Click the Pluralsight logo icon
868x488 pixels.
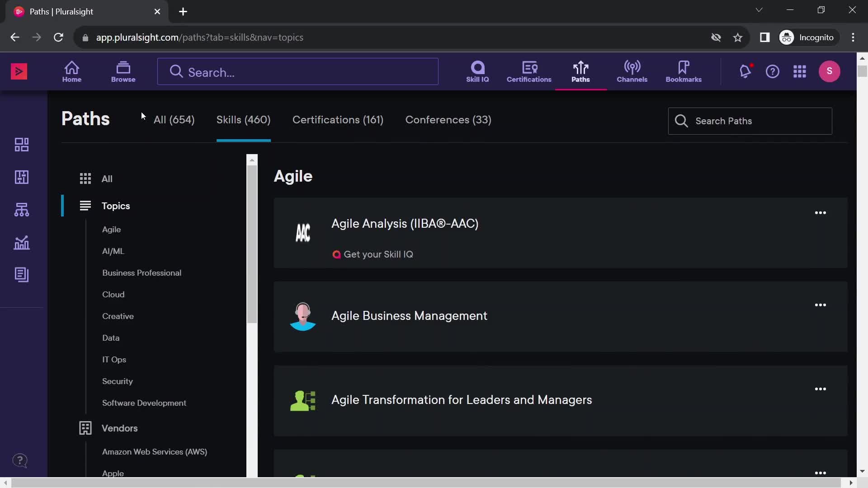19,71
